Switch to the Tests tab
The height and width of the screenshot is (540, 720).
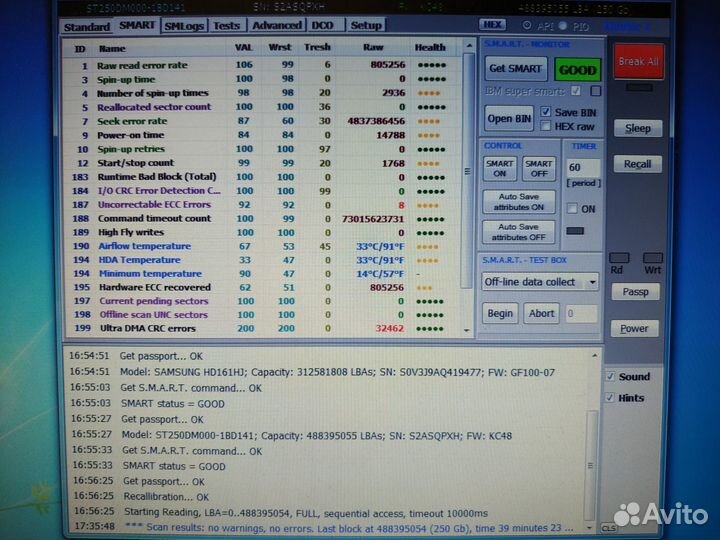(x=227, y=25)
